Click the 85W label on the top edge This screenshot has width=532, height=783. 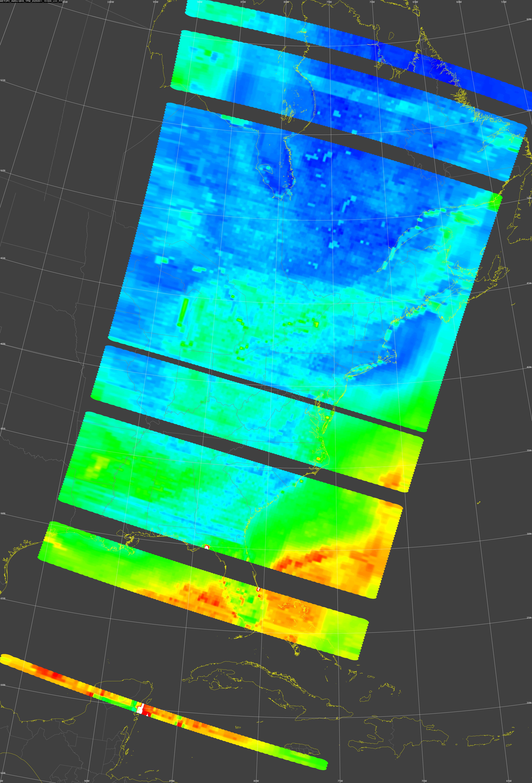(243, 2)
